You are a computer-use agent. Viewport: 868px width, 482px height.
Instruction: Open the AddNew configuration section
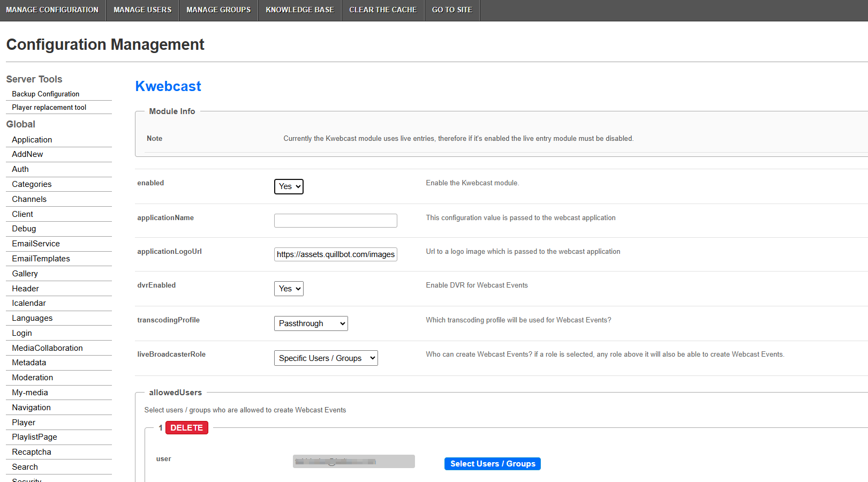click(27, 154)
